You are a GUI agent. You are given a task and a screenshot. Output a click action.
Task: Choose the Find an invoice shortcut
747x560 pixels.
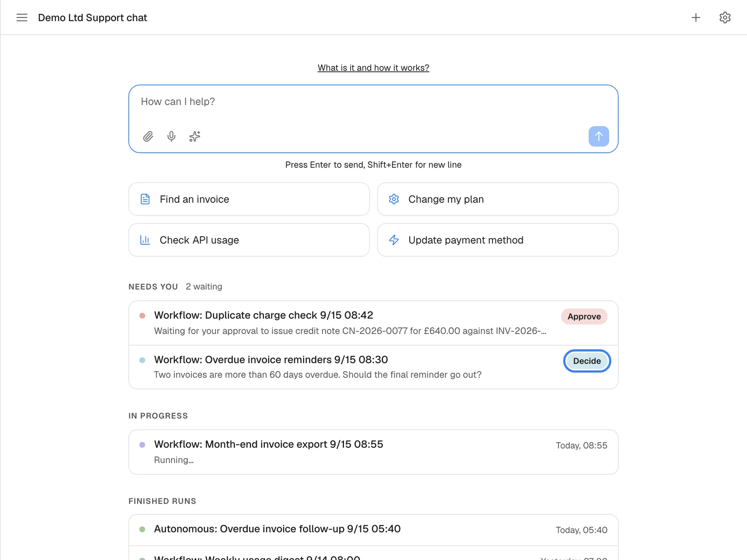pyautogui.click(x=249, y=199)
